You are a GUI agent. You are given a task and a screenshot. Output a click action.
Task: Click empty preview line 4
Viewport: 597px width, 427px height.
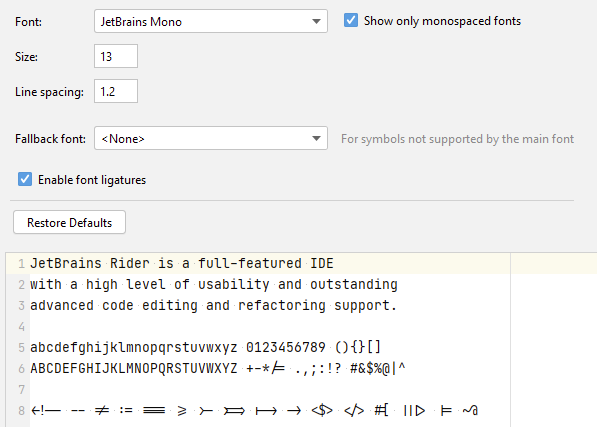coord(270,326)
